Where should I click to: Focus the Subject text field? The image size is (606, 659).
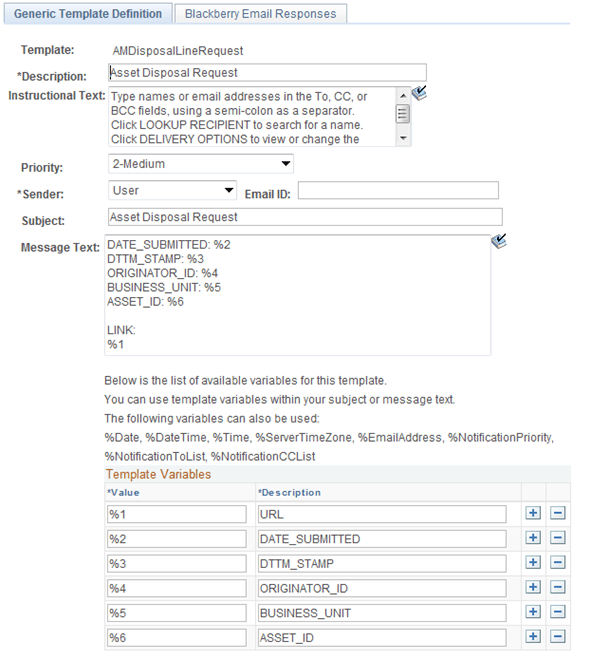coord(305,217)
